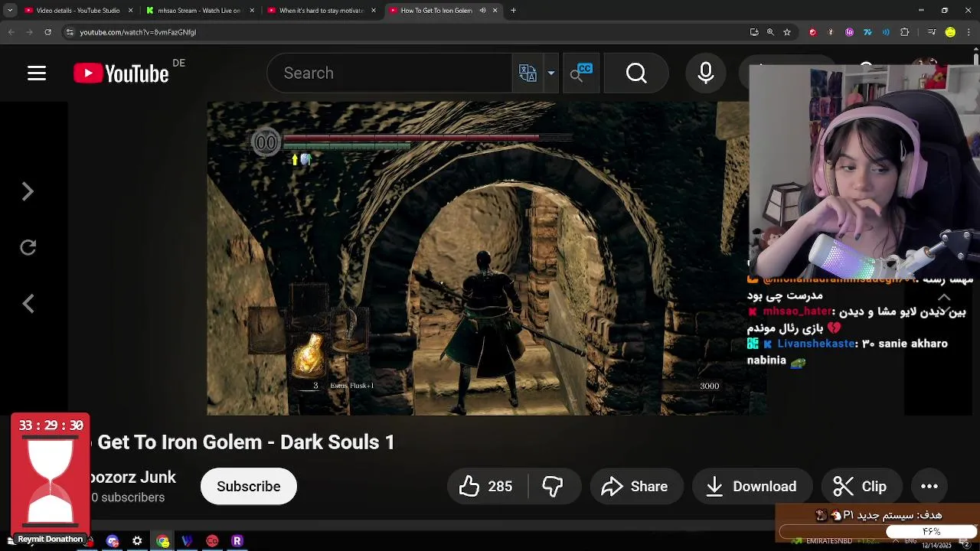Open the YouTube hamburger guide menu
Screen dimensions: 980x551
point(37,73)
